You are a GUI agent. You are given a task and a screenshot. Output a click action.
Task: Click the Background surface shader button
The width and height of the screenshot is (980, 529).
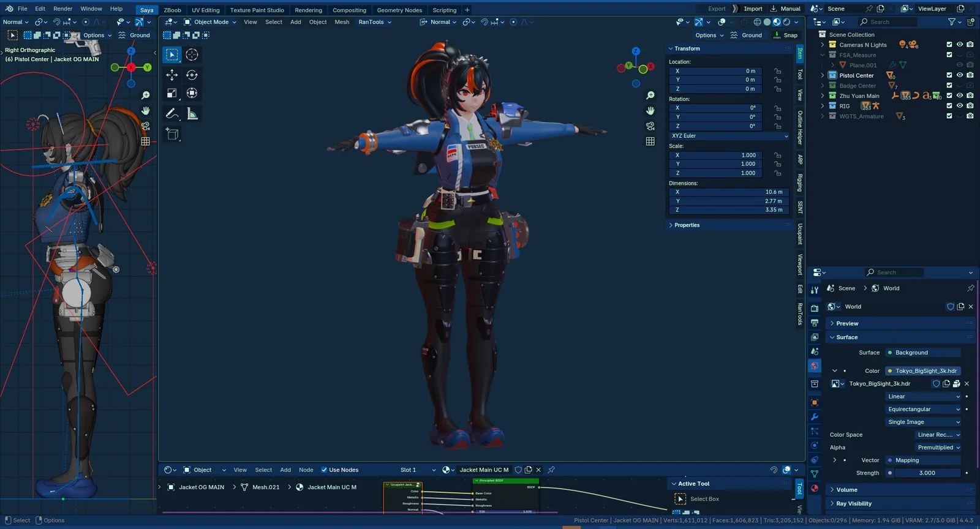pyautogui.click(x=923, y=353)
